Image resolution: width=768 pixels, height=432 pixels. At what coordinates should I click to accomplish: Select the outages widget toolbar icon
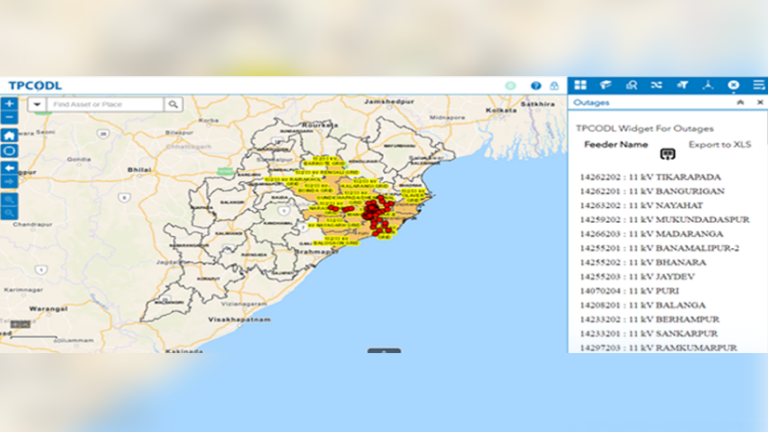733,85
